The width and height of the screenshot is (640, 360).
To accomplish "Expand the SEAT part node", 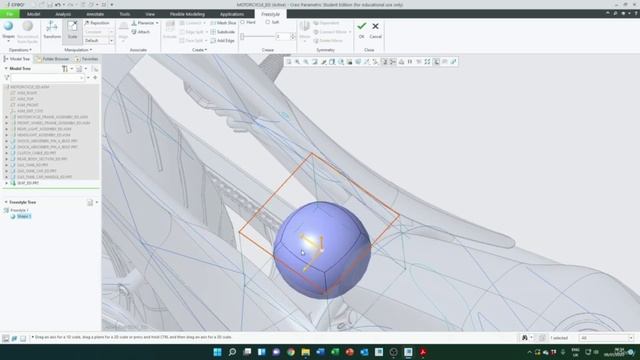I will (x=6, y=183).
